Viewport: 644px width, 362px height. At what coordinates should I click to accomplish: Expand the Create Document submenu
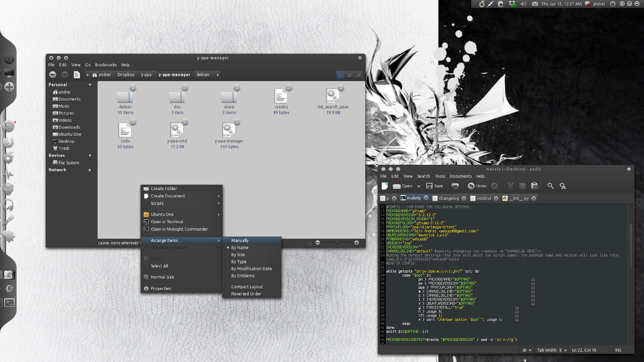click(x=182, y=196)
